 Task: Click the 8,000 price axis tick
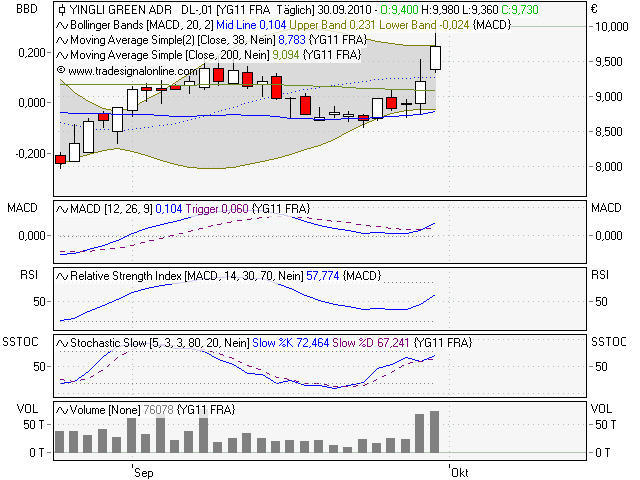pos(609,167)
